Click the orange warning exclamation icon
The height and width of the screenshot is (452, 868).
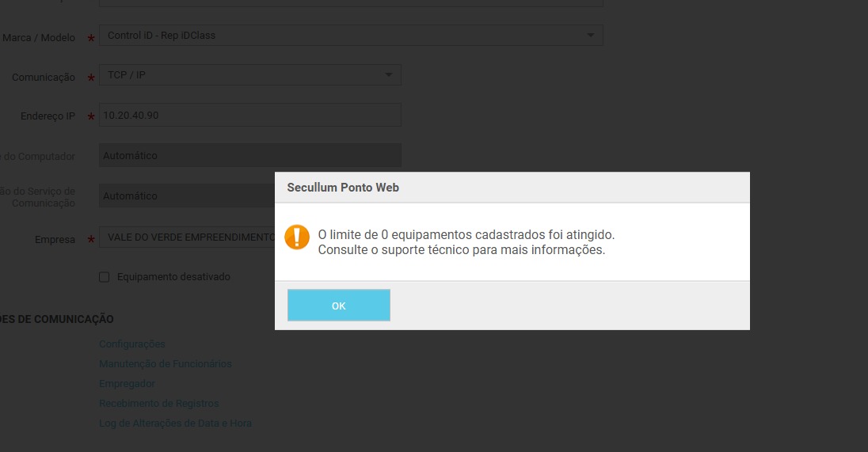click(297, 237)
